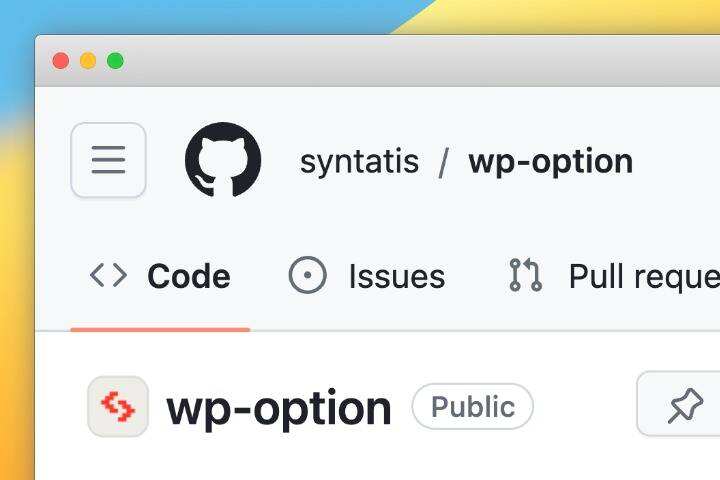Screen dimensions: 720x480
Task: Click the empty window title bar
Action: tap(400, 61)
